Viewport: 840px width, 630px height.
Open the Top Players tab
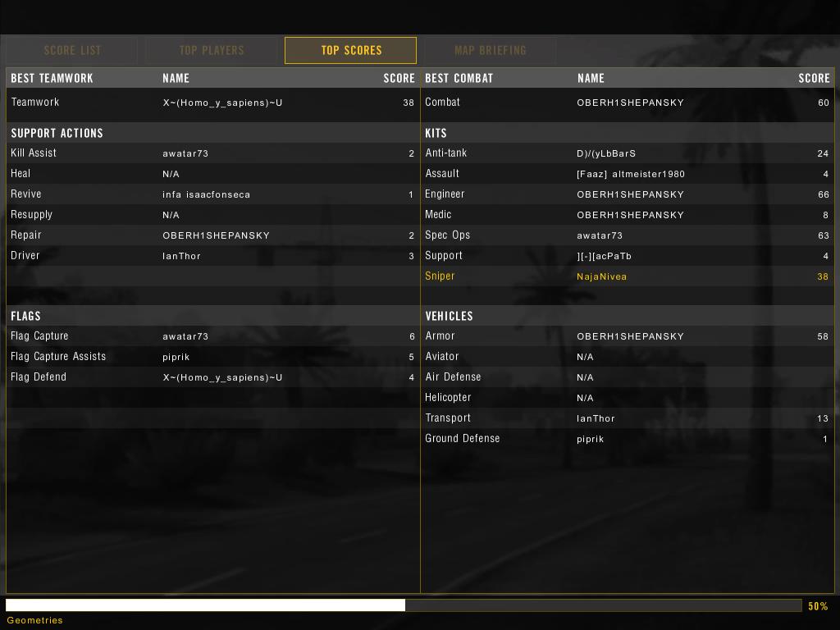(x=212, y=50)
